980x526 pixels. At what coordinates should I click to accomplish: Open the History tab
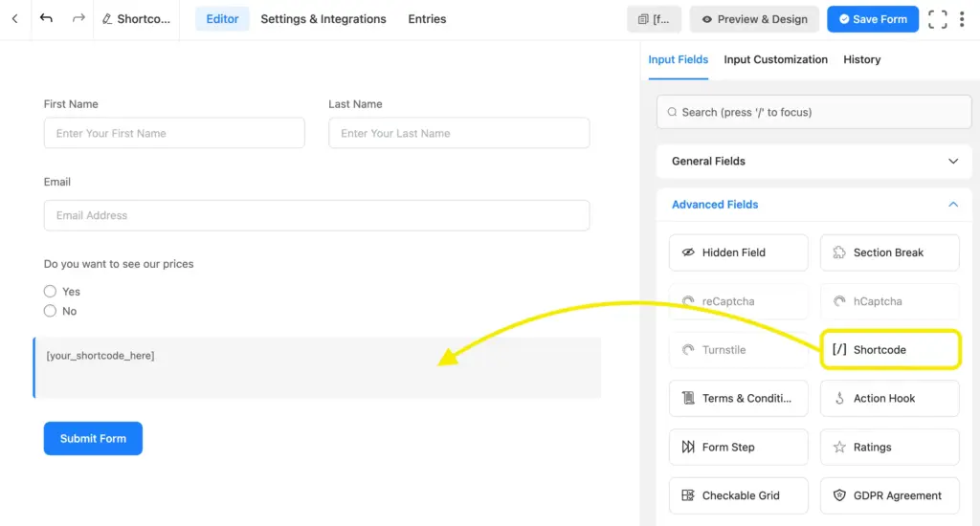[862, 59]
